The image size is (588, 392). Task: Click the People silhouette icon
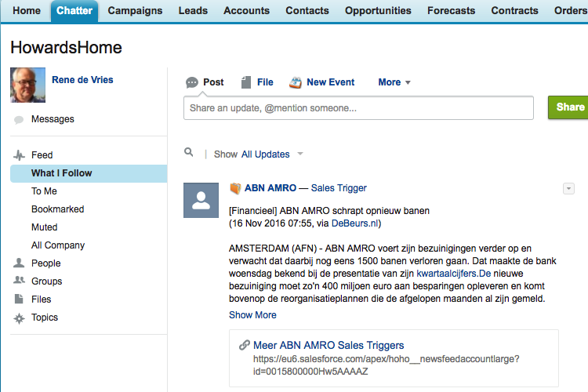(19, 263)
